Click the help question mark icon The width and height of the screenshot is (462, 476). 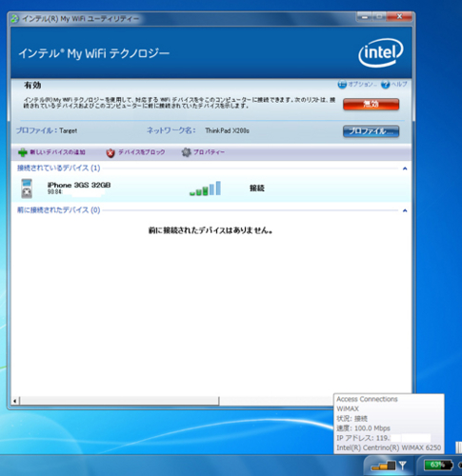(385, 85)
